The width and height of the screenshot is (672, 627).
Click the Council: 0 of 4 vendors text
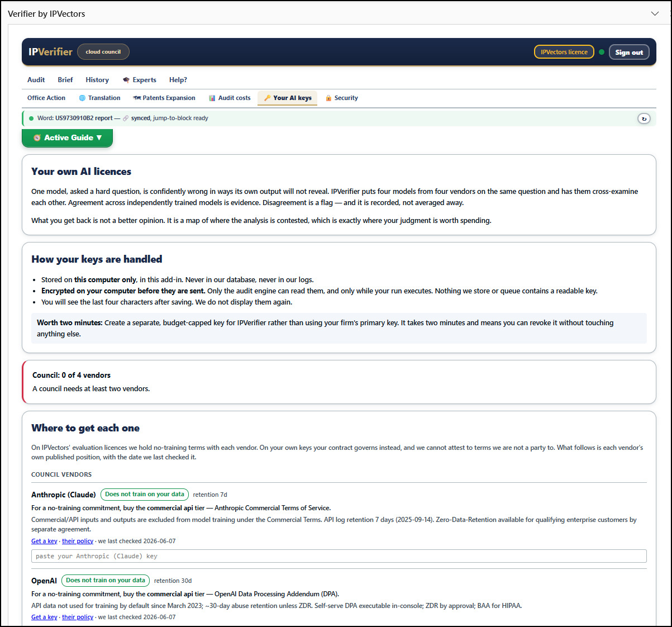click(72, 375)
